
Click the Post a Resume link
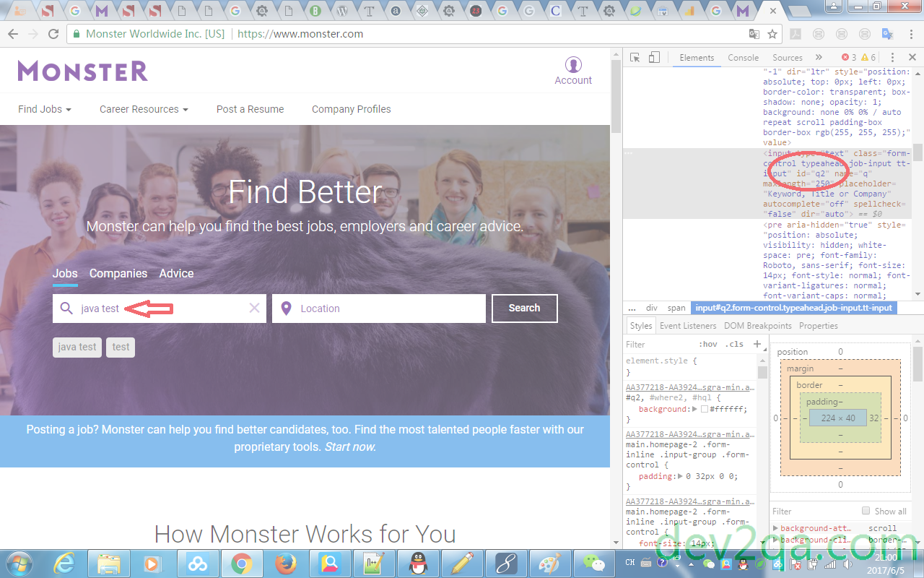[x=250, y=109]
